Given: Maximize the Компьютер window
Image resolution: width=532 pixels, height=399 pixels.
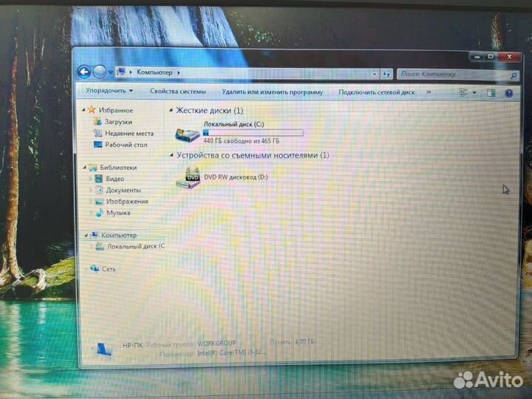Looking at the screenshot, I should point(491,57).
